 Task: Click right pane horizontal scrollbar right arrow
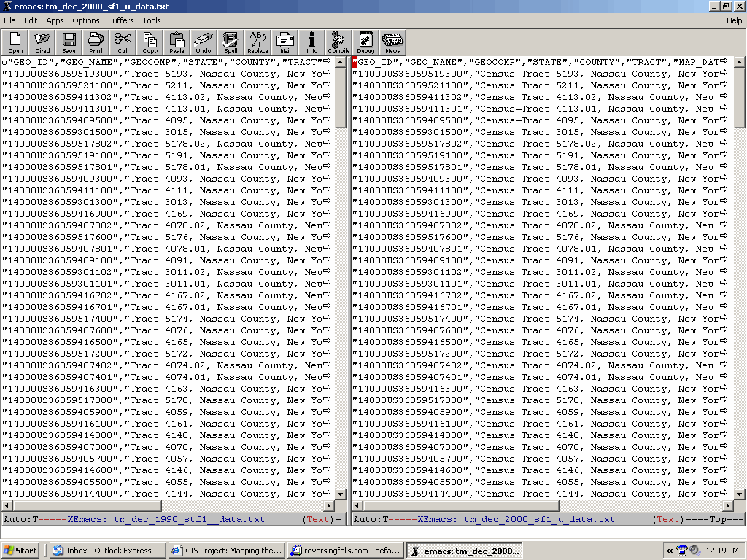point(727,506)
